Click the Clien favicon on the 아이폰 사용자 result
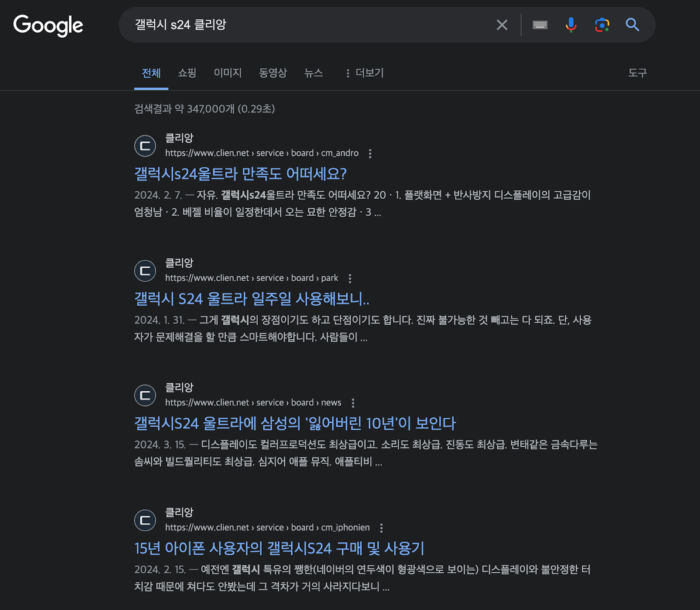 click(x=145, y=520)
